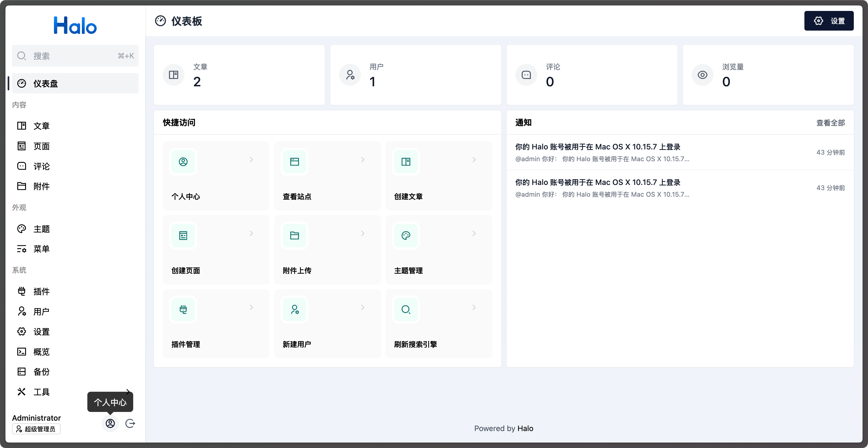868x448 pixels.
Task: Click the arrow on 创建文章 card
Action: click(x=474, y=160)
